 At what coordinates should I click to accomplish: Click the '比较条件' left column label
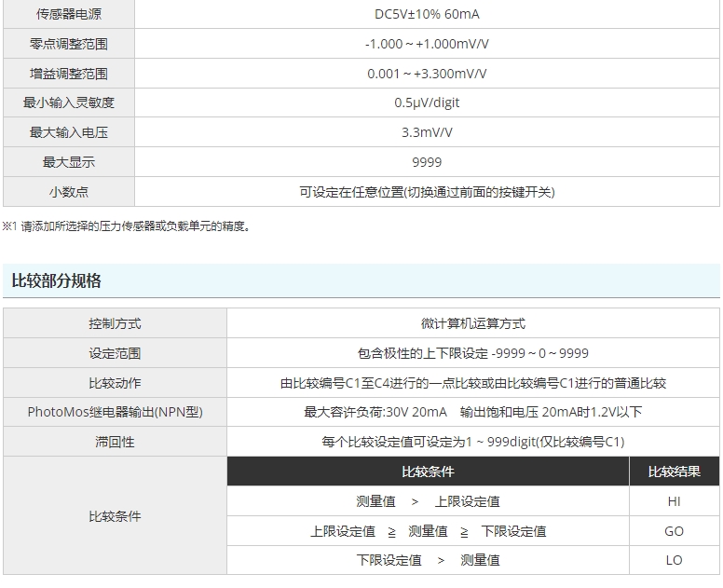(115, 516)
